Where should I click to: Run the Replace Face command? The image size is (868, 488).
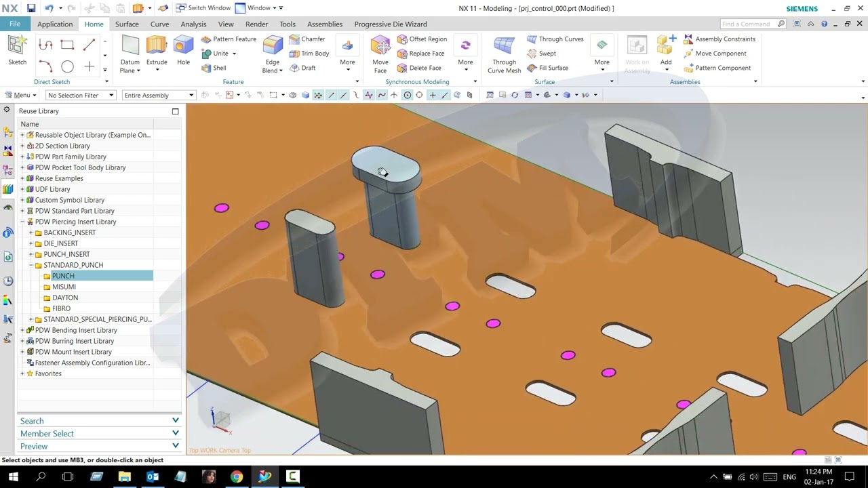point(420,54)
